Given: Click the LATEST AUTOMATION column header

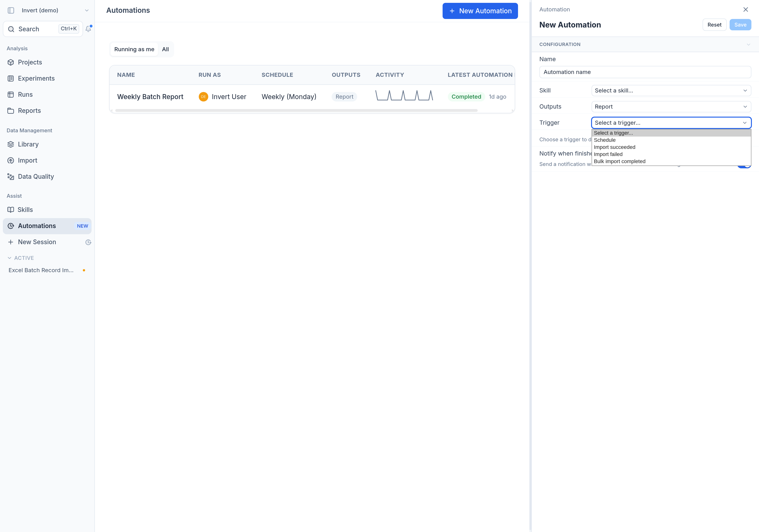Looking at the screenshot, I should click(x=480, y=75).
